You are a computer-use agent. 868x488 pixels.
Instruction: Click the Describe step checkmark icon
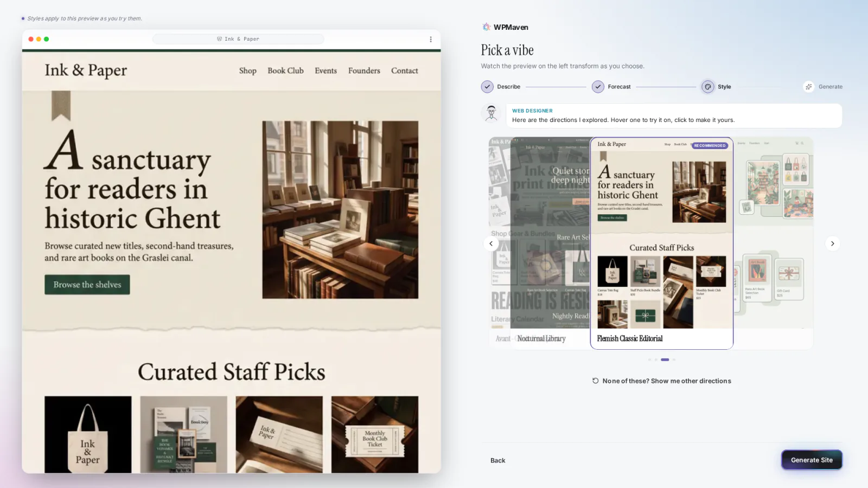click(487, 87)
